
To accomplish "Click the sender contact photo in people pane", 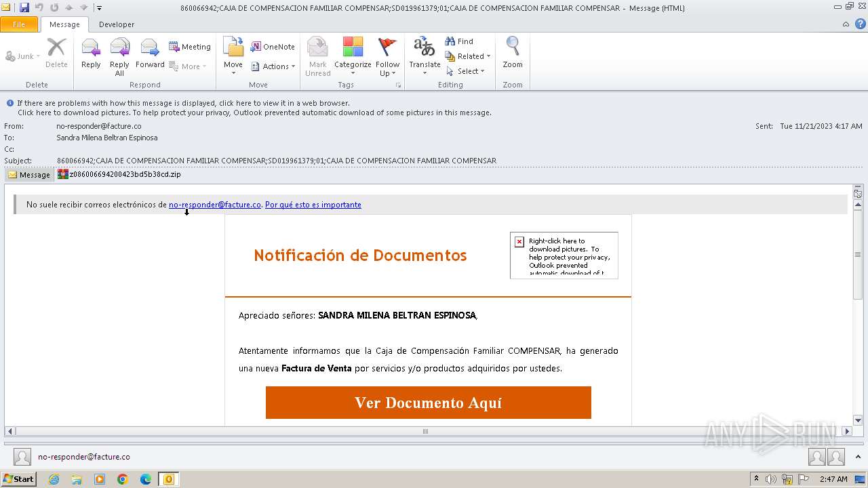I will [22, 457].
